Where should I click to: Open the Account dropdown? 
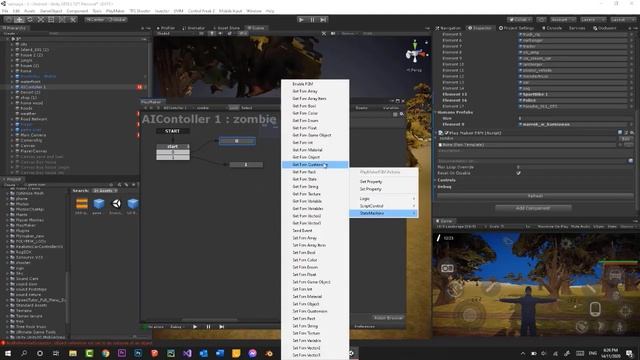coord(562,20)
